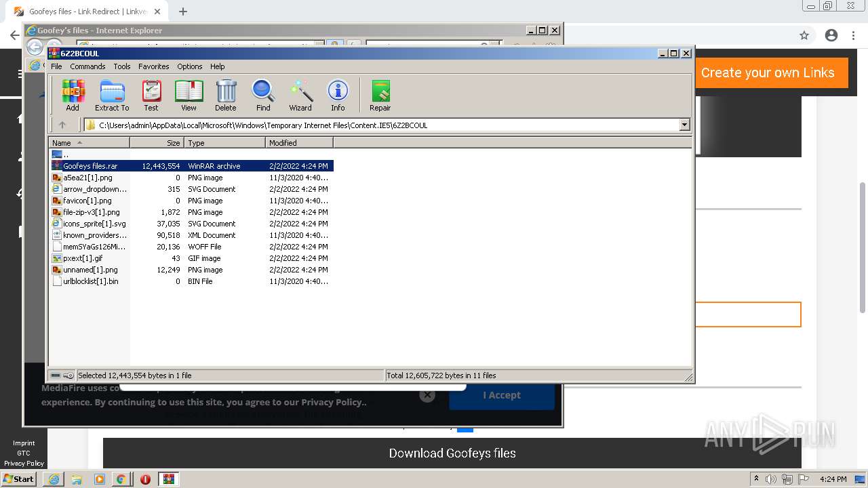
Task: Click GTC link in sidebar
Action: pyautogui.click(x=24, y=453)
